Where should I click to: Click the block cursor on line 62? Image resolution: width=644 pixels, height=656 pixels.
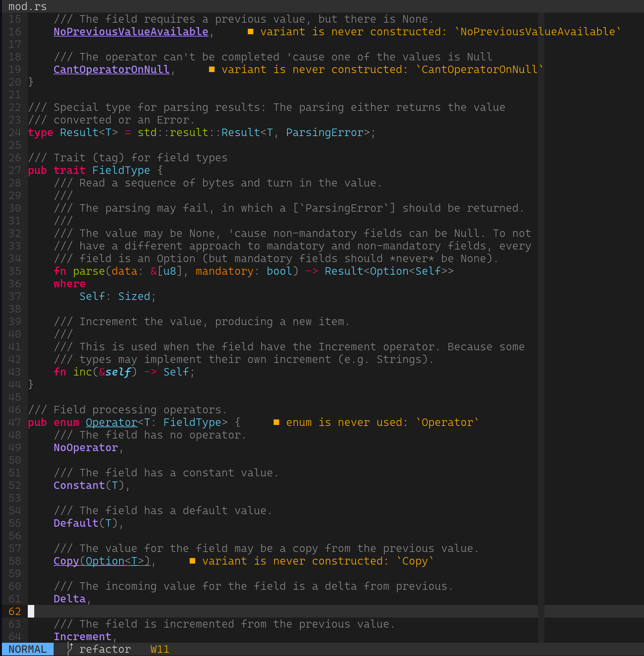tap(31, 611)
